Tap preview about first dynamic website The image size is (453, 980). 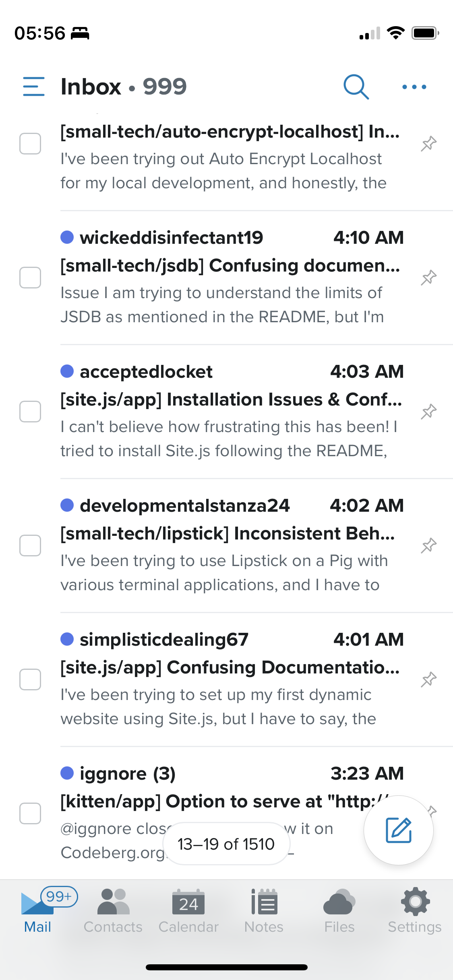coord(218,706)
